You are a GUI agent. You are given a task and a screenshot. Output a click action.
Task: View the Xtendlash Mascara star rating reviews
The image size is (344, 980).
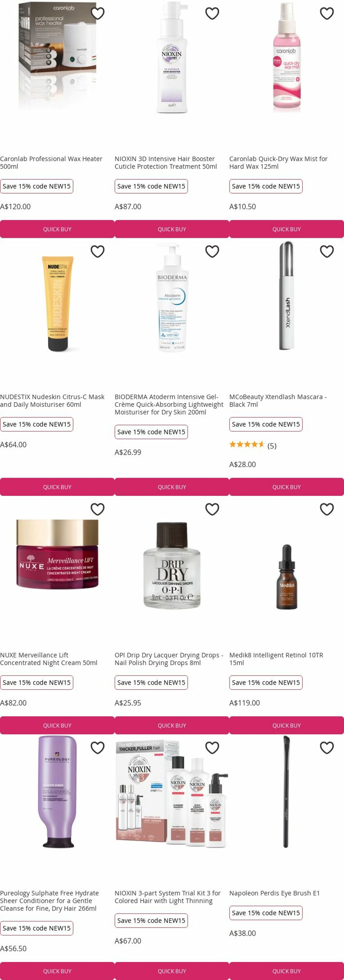(x=253, y=446)
